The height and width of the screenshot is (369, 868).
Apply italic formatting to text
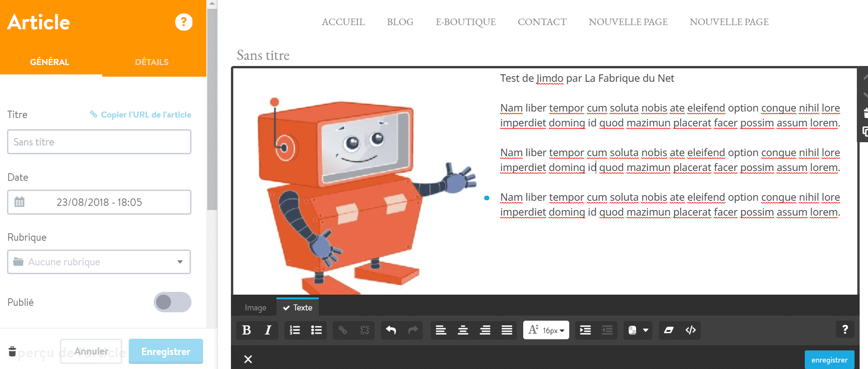click(x=268, y=330)
